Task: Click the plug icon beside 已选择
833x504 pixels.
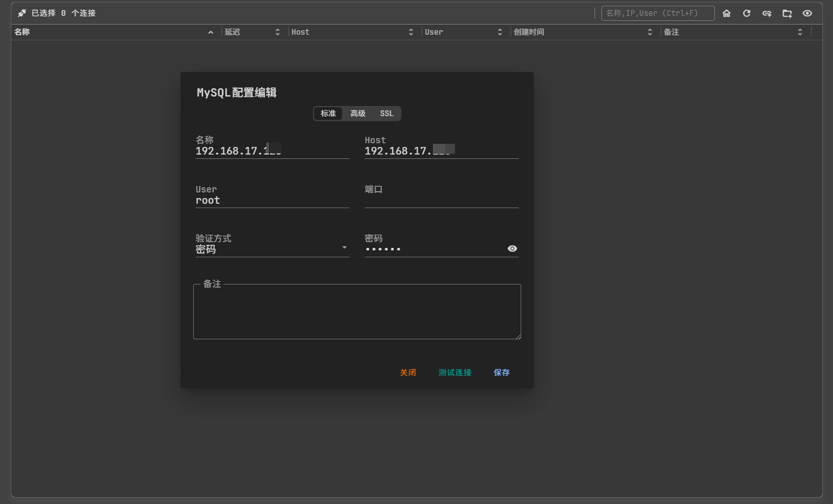Action: [22, 13]
